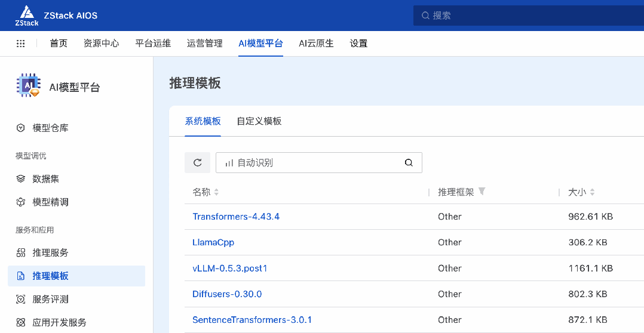
Task: Sort the table by 名称 column
Action: tap(216, 192)
